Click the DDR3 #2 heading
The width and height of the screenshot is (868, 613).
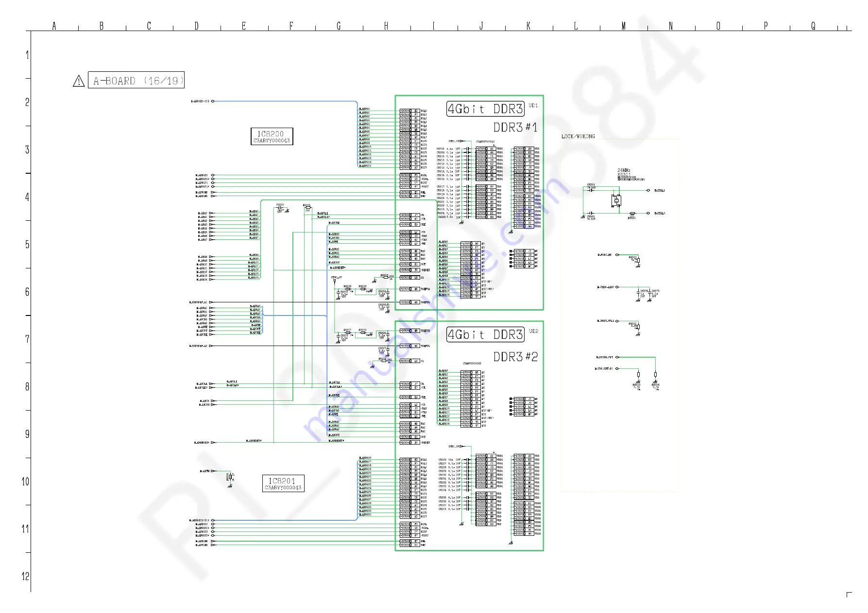point(515,357)
